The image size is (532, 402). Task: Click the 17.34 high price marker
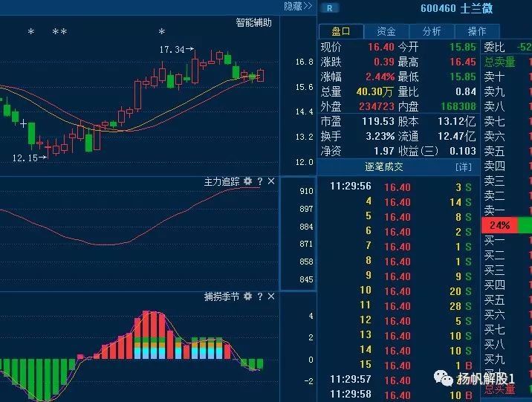177,50
